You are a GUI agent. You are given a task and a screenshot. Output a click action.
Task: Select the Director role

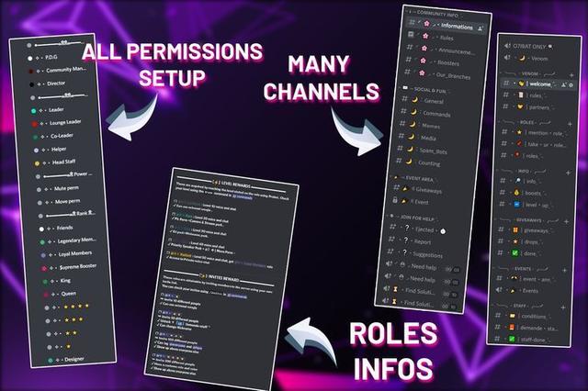[x=48, y=84]
